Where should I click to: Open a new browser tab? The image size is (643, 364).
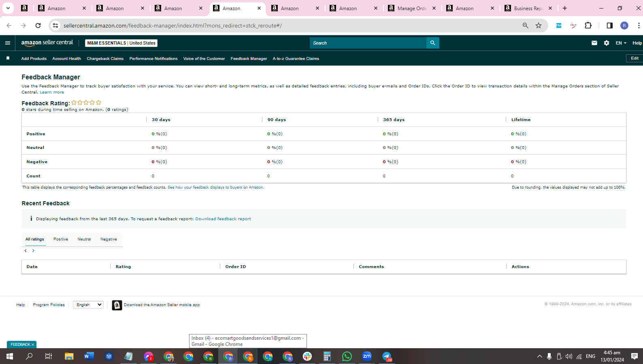click(565, 8)
